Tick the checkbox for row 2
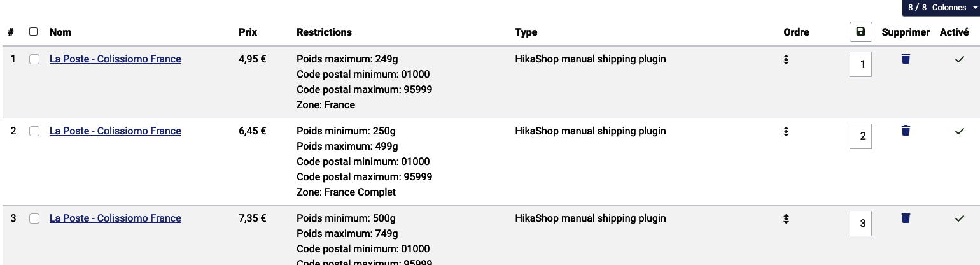Viewport: 980px width, 265px height. 34,131
